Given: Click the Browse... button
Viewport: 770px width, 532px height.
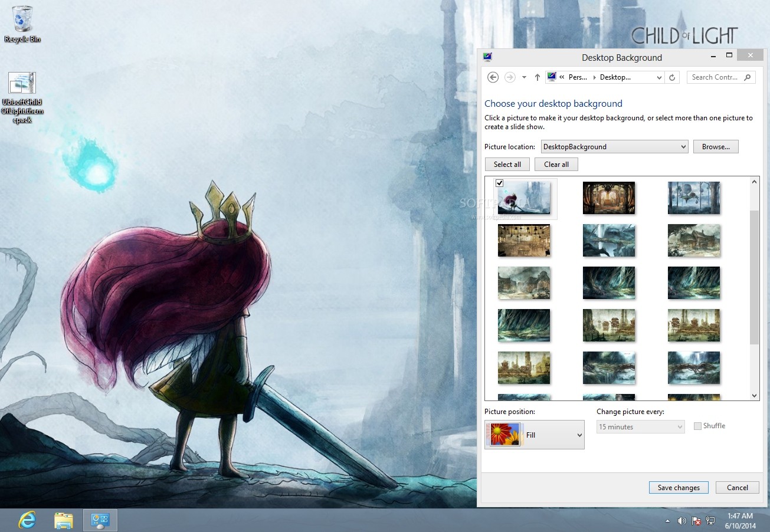Looking at the screenshot, I should tap(716, 147).
